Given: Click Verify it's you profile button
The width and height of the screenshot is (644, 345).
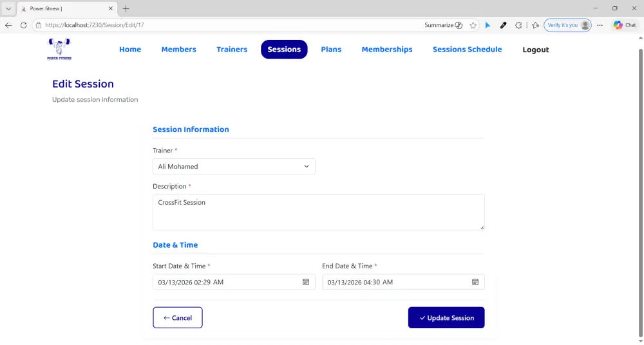Looking at the screenshot, I should (x=567, y=25).
